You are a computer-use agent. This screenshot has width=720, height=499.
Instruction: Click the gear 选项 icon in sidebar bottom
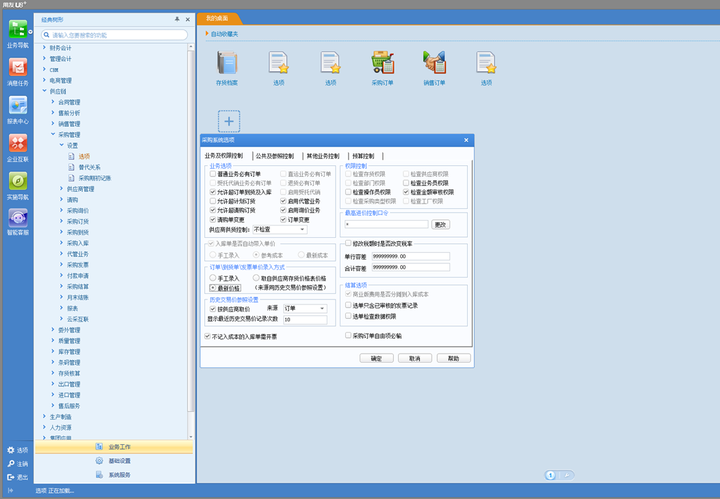[x=11, y=450]
